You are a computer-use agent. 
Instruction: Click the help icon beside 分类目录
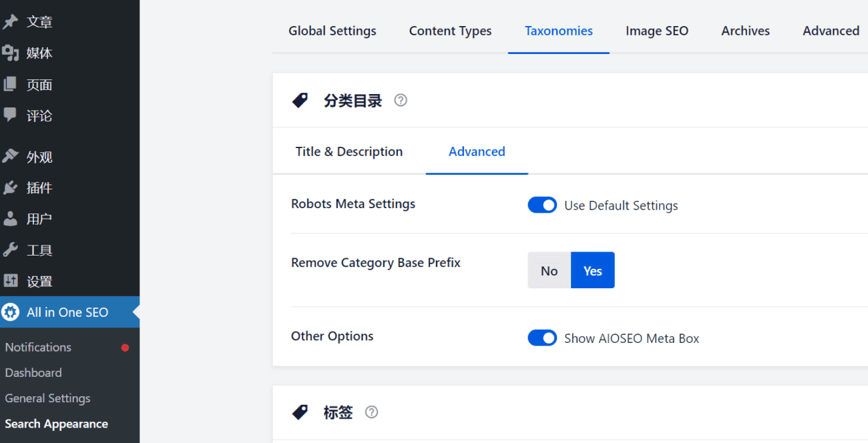401,101
